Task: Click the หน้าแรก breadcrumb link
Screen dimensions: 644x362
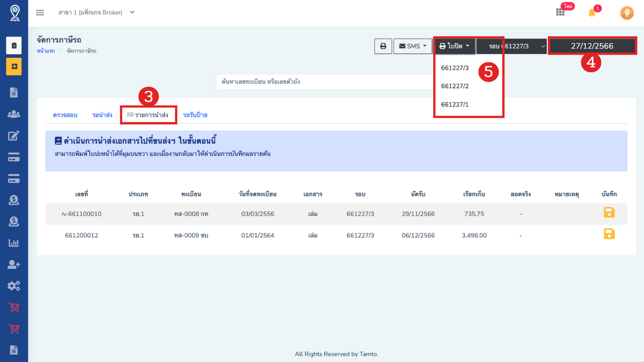Action: [x=46, y=51]
